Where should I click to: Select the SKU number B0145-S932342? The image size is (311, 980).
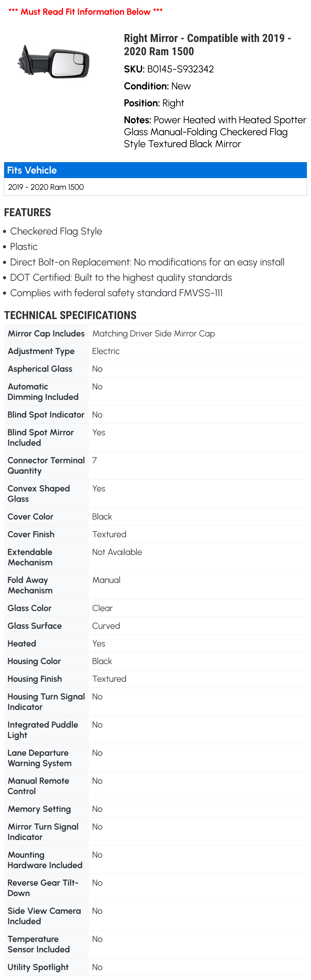coord(180,69)
